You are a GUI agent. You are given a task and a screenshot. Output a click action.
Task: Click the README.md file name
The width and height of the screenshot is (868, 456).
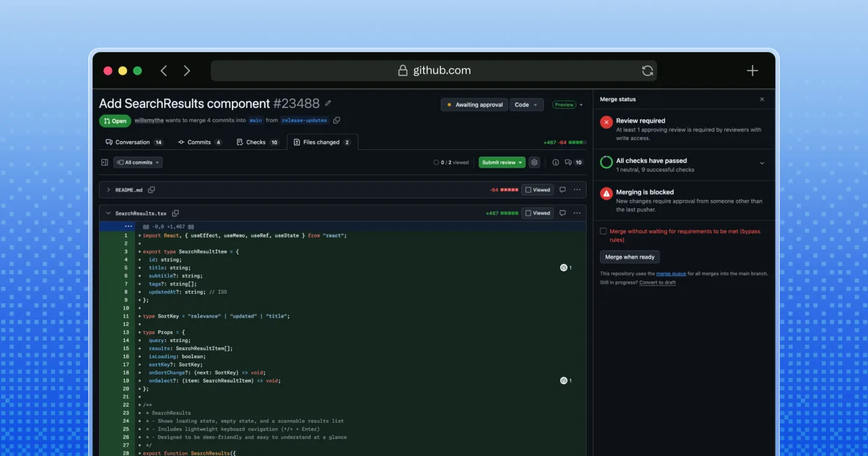tap(129, 190)
